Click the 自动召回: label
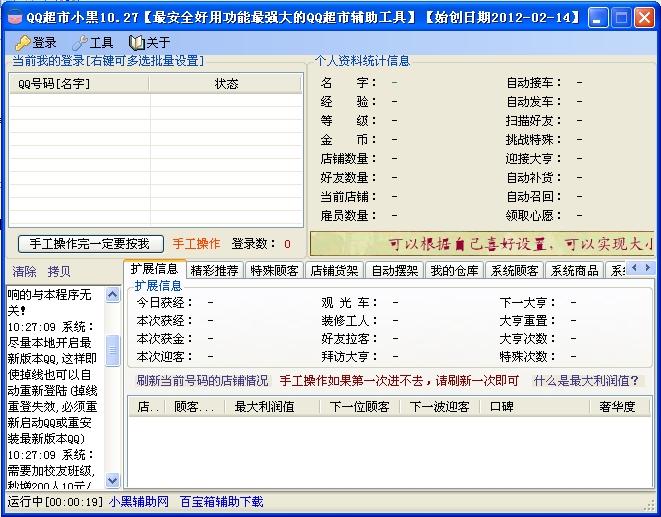 [534, 197]
